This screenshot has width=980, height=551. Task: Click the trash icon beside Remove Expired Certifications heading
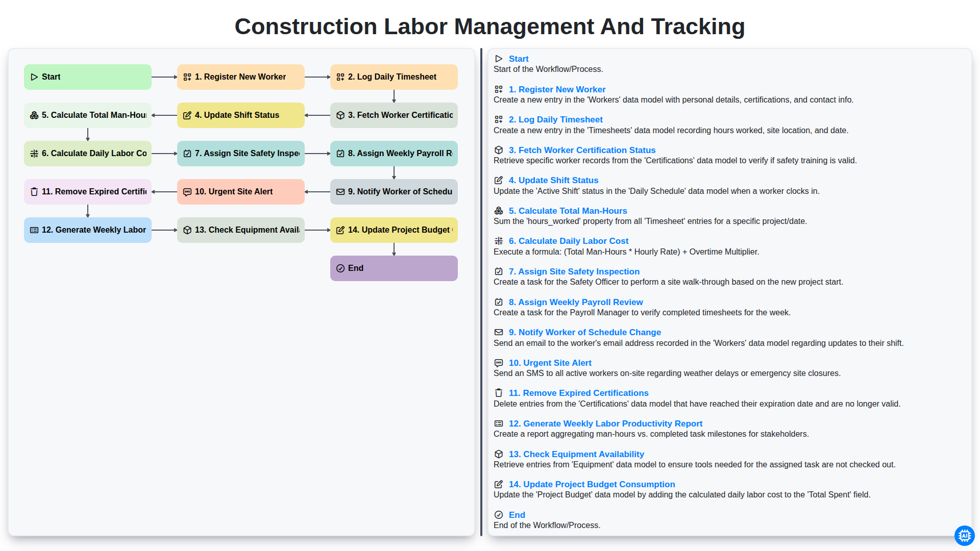tap(499, 393)
